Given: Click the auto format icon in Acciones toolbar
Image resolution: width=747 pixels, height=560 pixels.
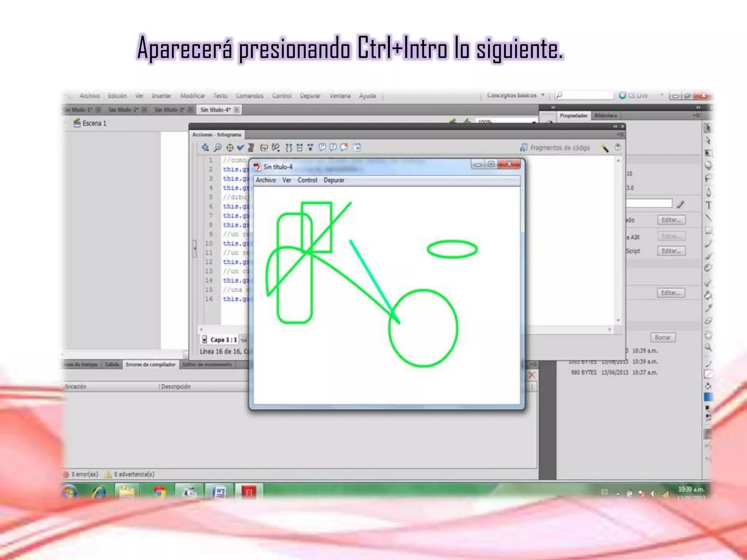Looking at the screenshot, I should (251, 147).
